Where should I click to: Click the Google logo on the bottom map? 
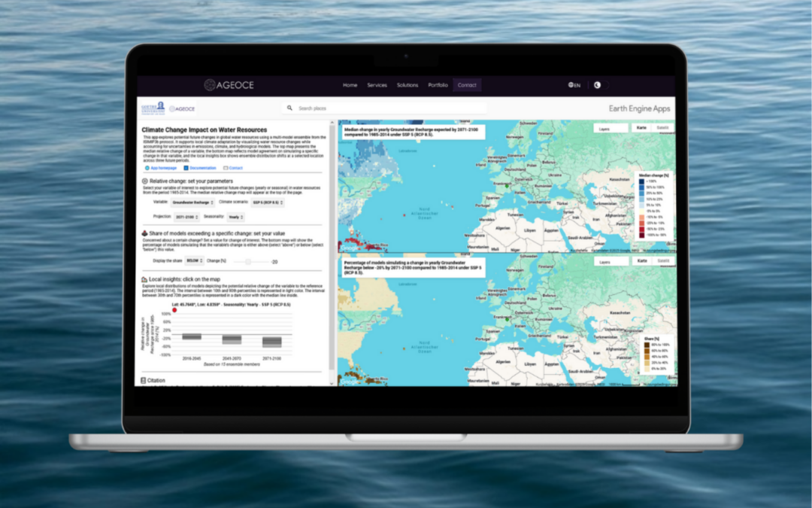[349, 382]
